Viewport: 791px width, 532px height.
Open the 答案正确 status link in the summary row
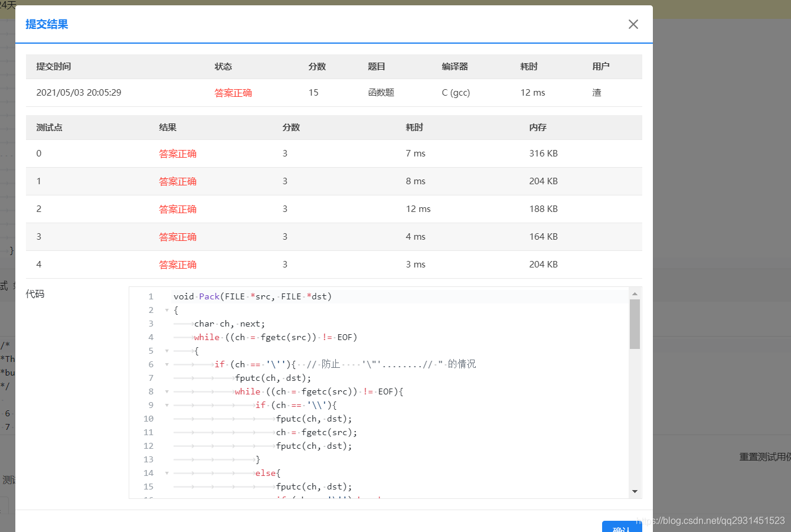(x=233, y=92)
